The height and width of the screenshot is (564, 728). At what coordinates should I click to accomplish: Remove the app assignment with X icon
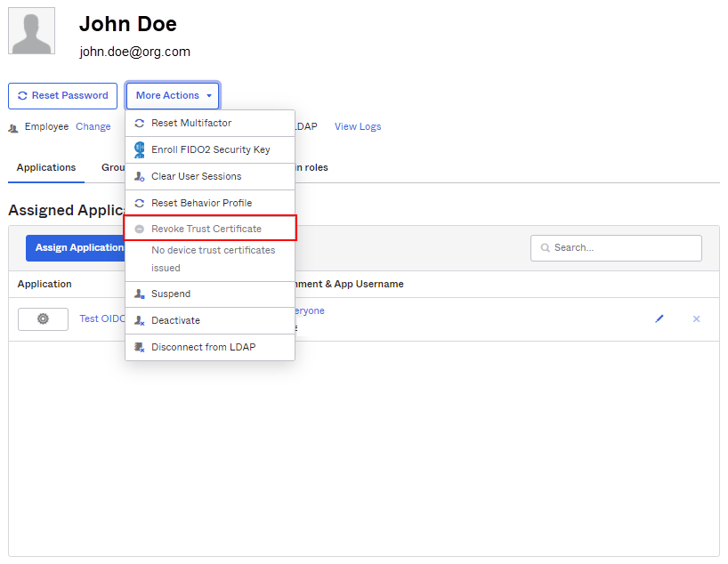[x=696, y=318]
